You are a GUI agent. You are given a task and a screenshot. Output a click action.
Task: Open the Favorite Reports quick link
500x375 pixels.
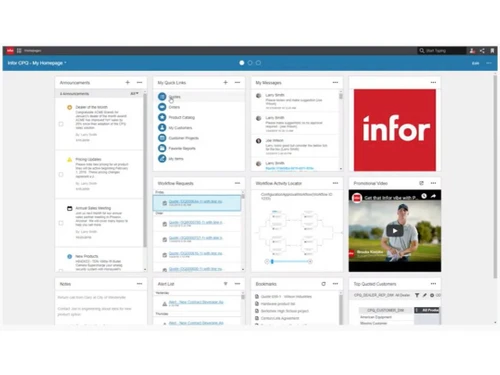[182, 148]
